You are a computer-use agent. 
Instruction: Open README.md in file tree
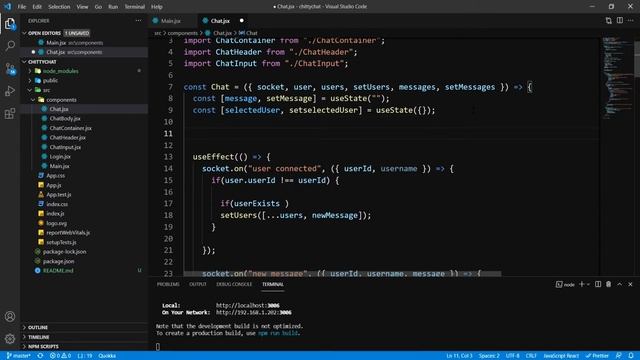tap(58, 270)
